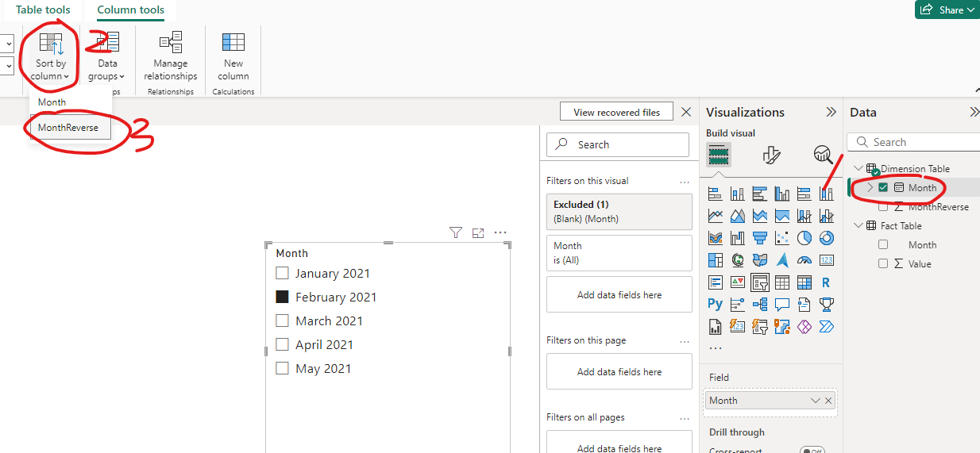Select the treemap visual
This screenshot has width=980, height=453.
[715, 260]
